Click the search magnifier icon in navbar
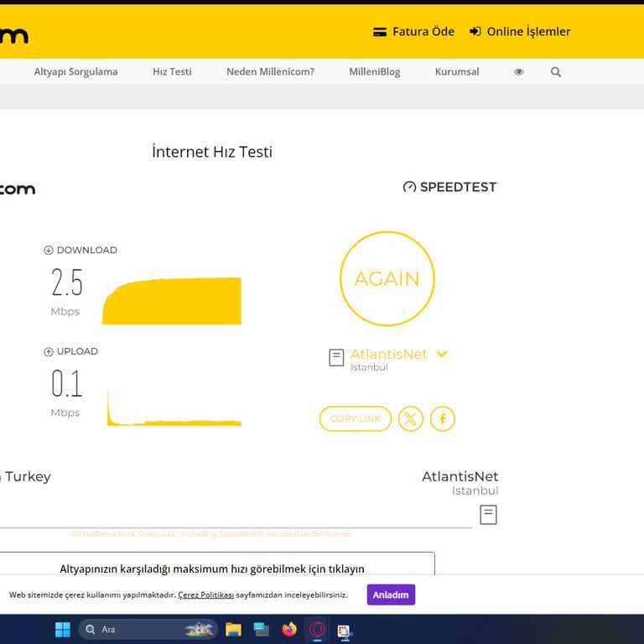Screen dimensions: 644x644 coord(556,72)
